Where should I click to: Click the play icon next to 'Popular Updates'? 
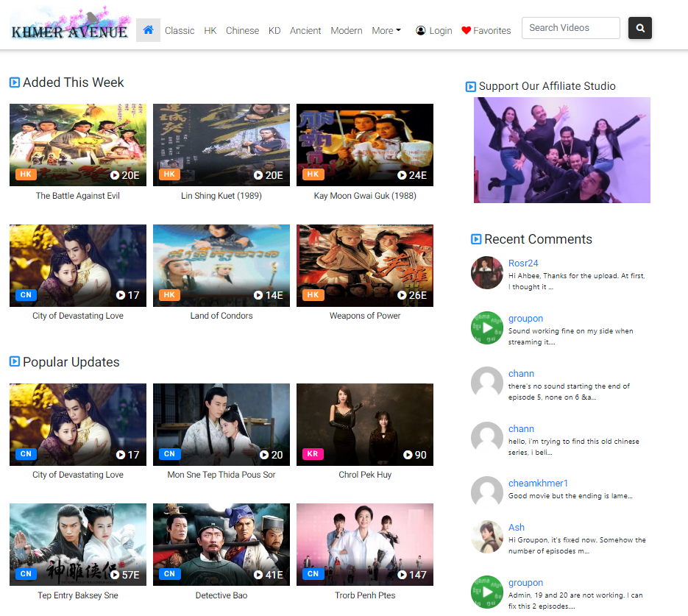(x=15, y=361)
